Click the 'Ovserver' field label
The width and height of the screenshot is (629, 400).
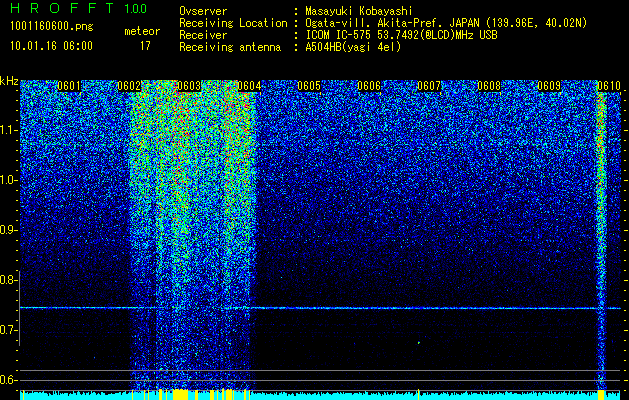tap(203, 11)
